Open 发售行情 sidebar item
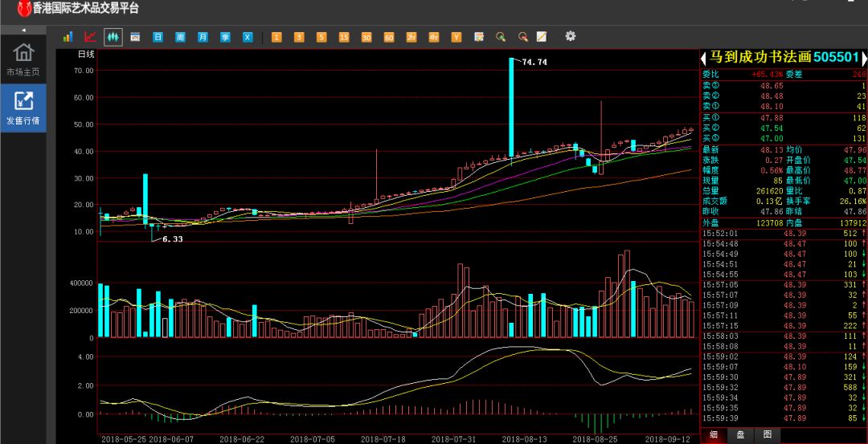868x444 pixels. 23,108
